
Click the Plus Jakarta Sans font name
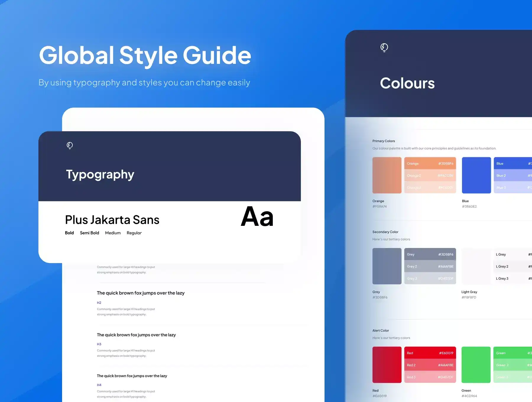pyautogui.click(x=112, y=220)
